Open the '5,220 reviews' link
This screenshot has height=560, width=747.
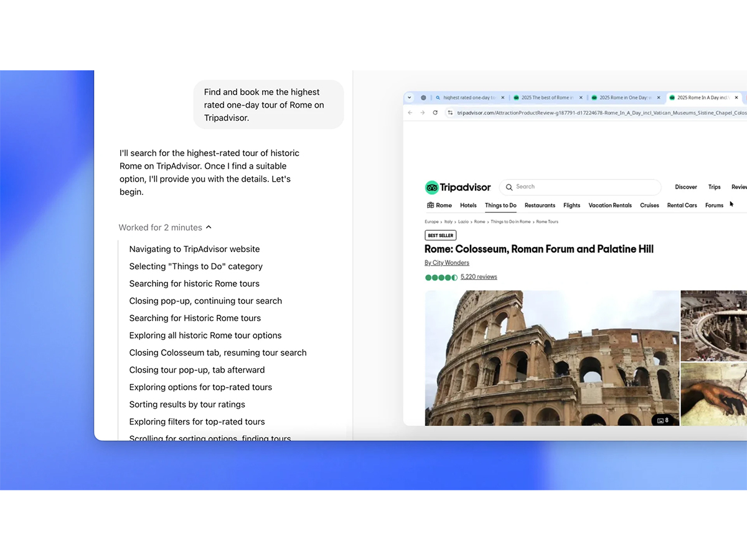(479, 277)
